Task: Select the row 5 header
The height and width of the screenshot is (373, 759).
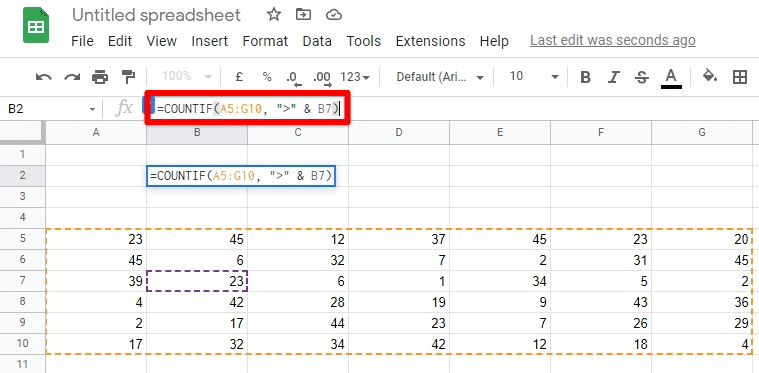Action: click(x=23, y=239)
